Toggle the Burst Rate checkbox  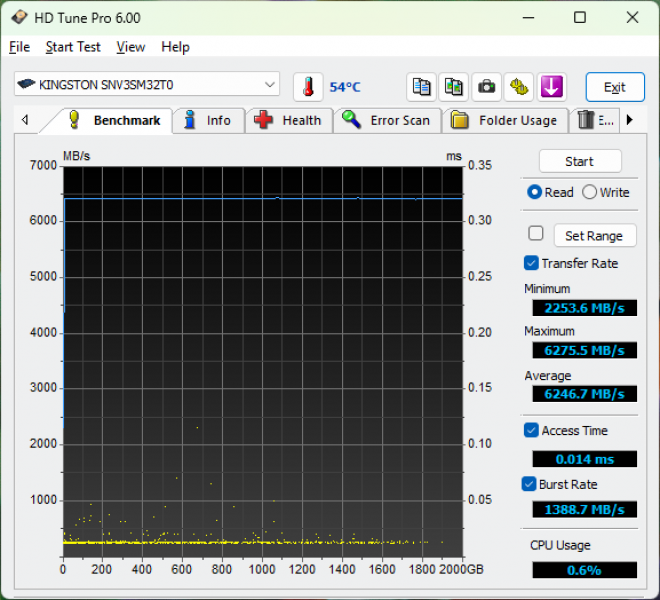(x=531, y=484)
